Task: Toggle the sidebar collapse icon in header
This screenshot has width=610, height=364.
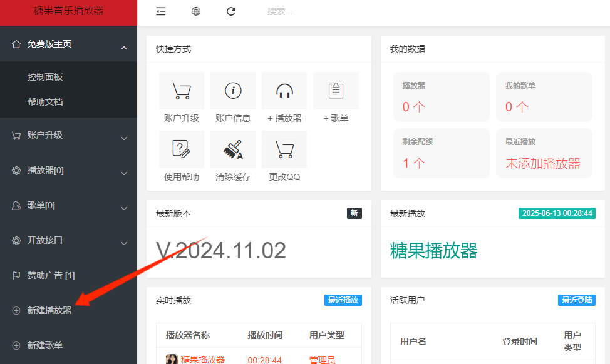Action: point(161,11)
